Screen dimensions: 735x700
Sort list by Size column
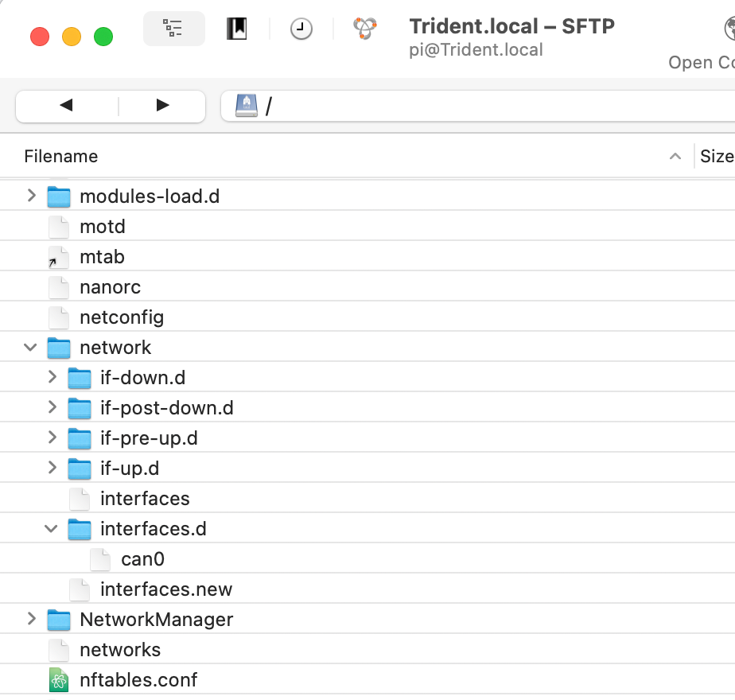coord(716,156)
